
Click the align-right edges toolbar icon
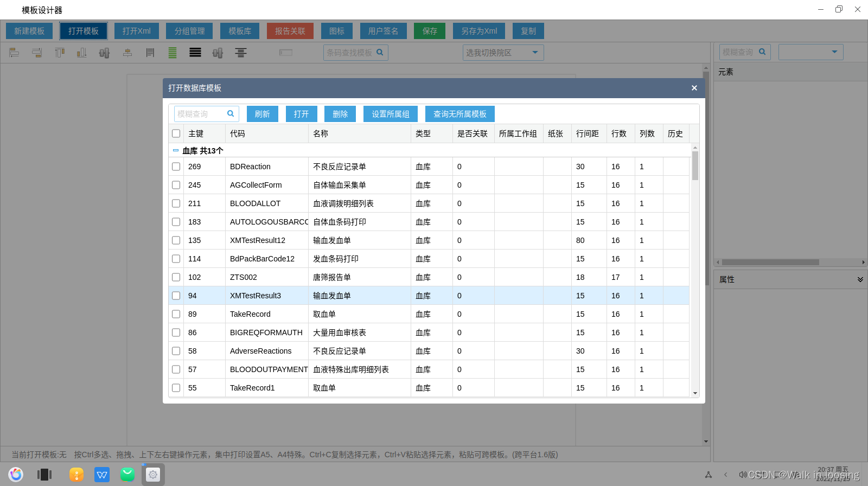(37, 53)
